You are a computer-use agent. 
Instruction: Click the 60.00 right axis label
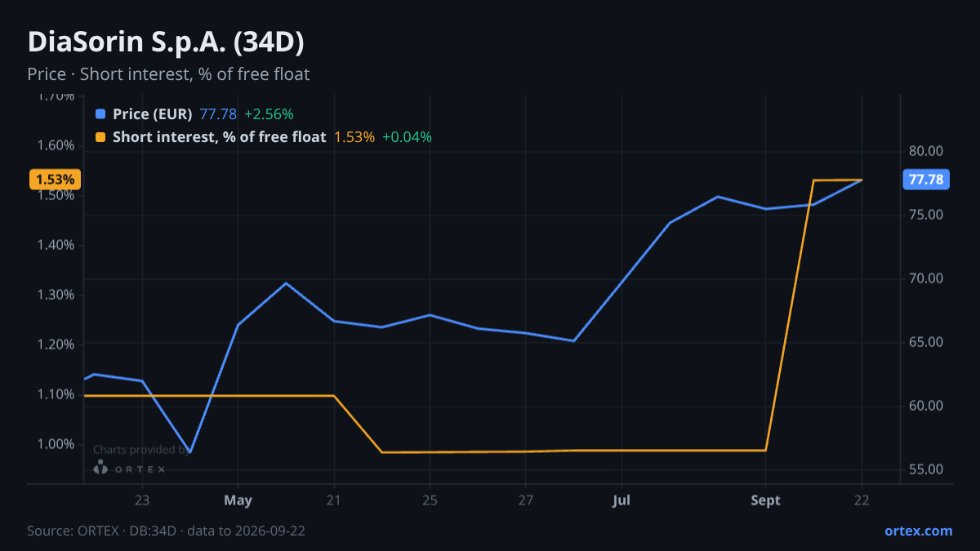[x=925, y=406]
